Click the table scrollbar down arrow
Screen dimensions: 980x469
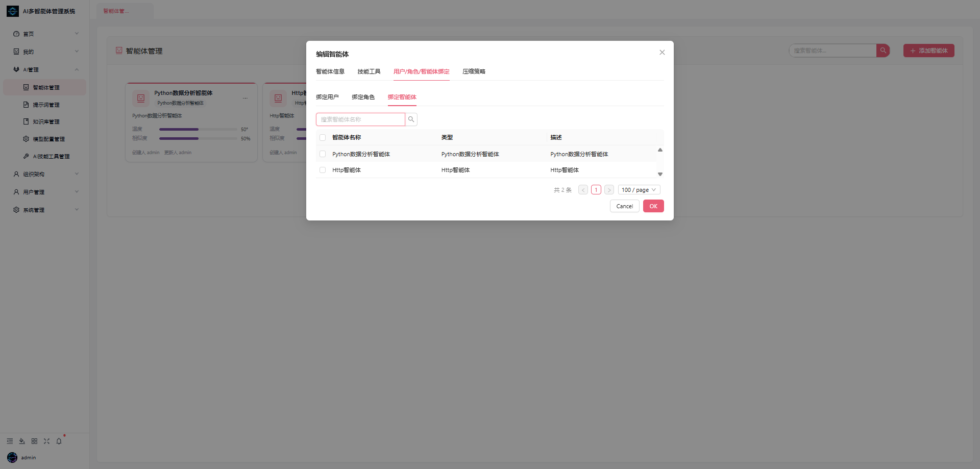point(660,174)
